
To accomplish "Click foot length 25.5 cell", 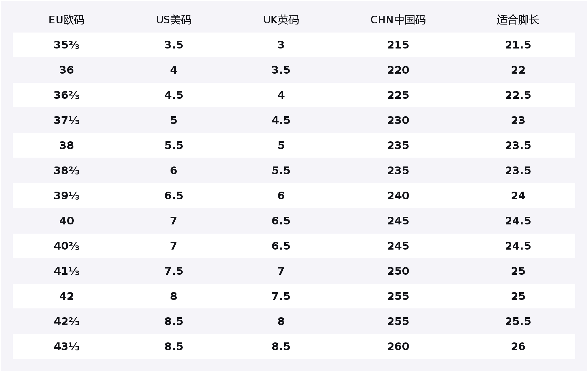I will pyautogui.click(x=518, y=321).
